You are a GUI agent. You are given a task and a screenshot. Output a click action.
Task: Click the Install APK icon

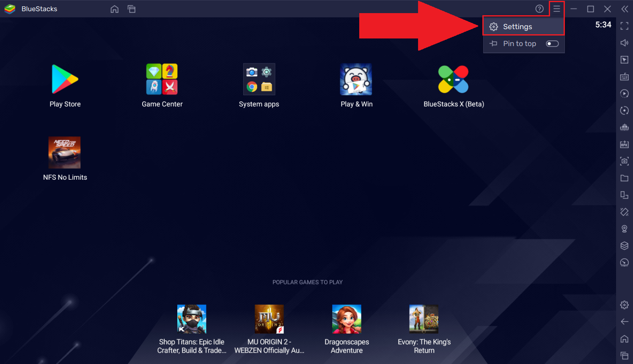coord(625,145)
